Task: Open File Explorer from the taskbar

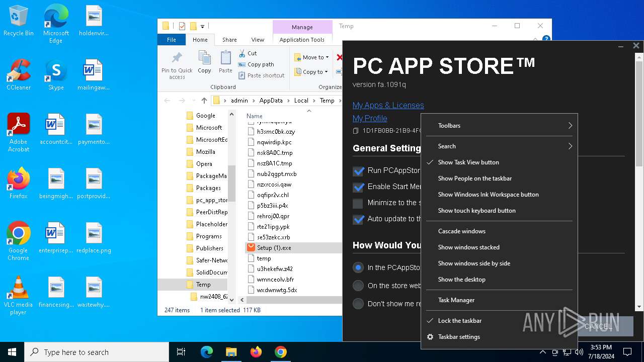Action: tap(231, 352)
